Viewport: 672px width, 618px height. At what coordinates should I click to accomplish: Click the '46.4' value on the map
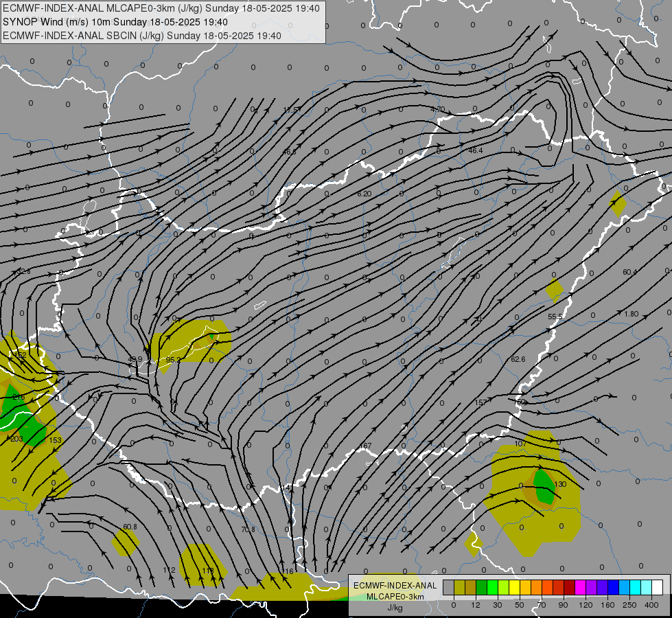[475, 150]
